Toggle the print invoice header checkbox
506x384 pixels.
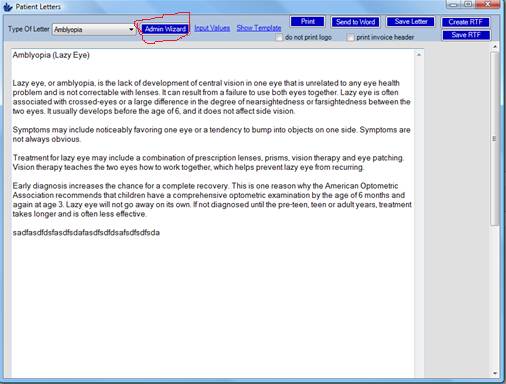point(350,37)
